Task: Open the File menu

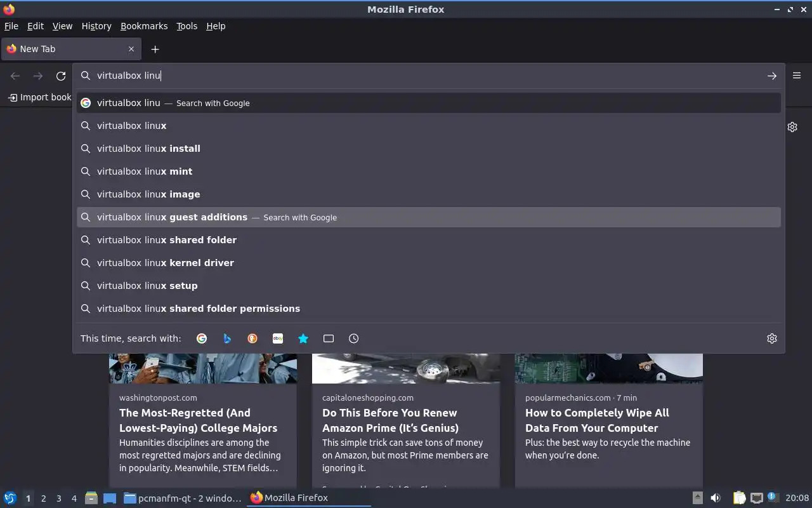Action: pos(11,26)
